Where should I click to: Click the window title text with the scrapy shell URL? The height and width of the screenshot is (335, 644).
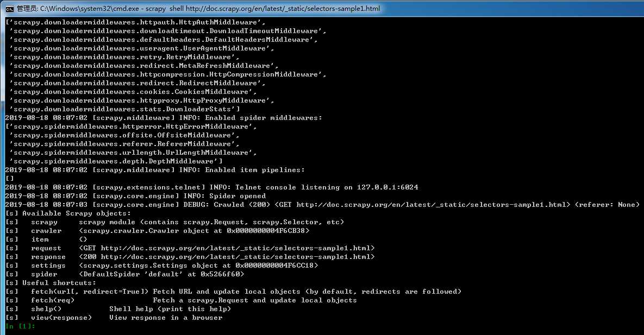(198, 9)
